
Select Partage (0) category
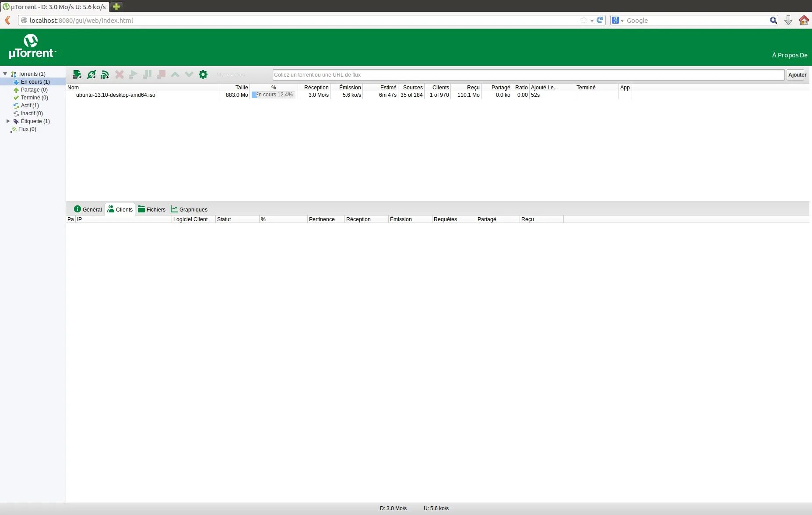pos(34,90)
